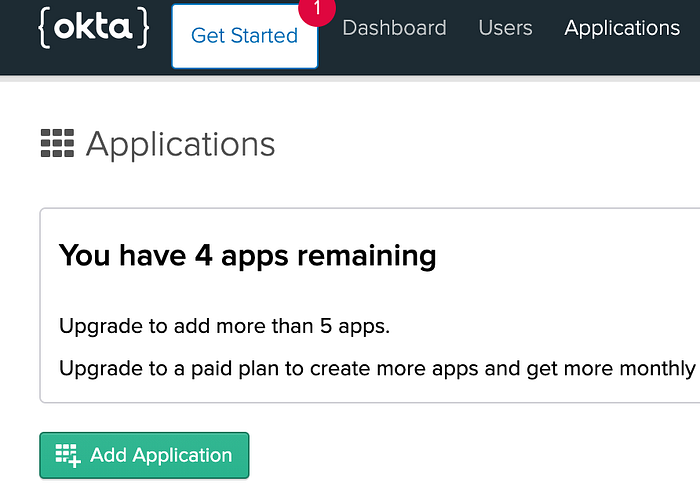Go to the Dashboard menu item
The width and height of the screenshot is (700, 501).
(394, 28)
